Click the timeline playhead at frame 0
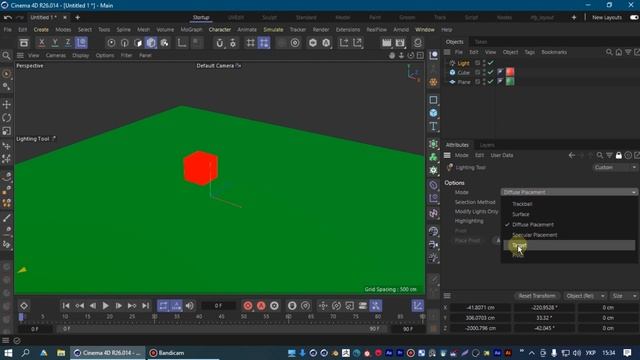 click(21, 317)
